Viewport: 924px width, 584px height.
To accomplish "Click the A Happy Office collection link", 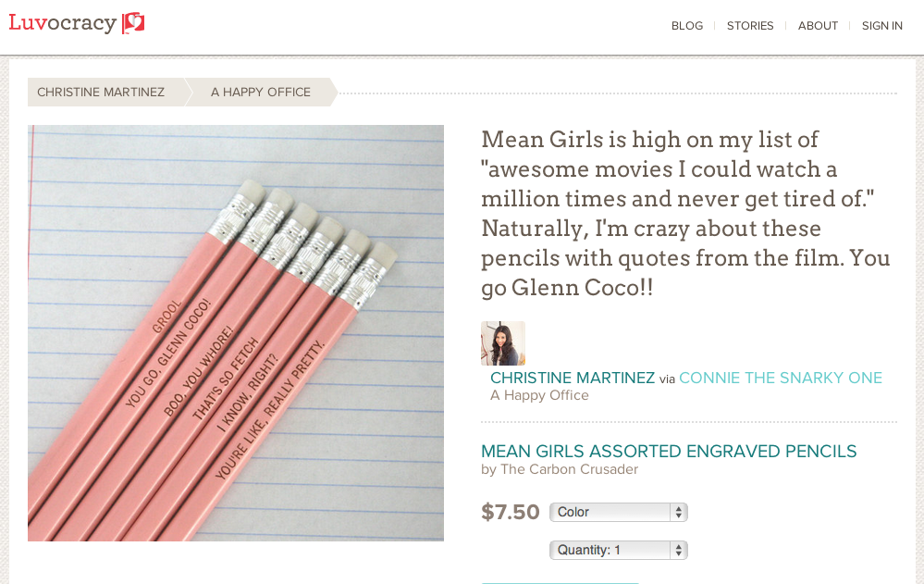I will [539, 395].
